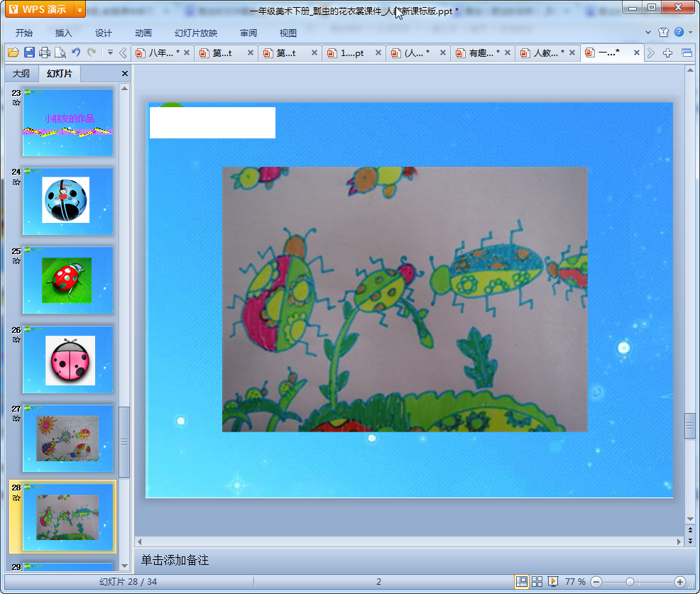700x594 pixels.
Task: Switch to the 大纲 outline pane tab
Action: point(21,74)
